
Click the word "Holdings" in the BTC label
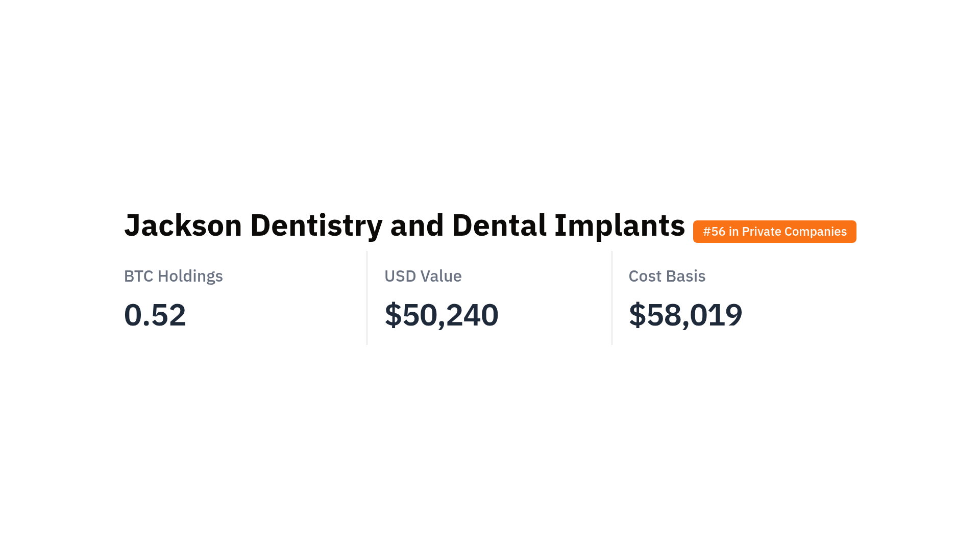190,276
